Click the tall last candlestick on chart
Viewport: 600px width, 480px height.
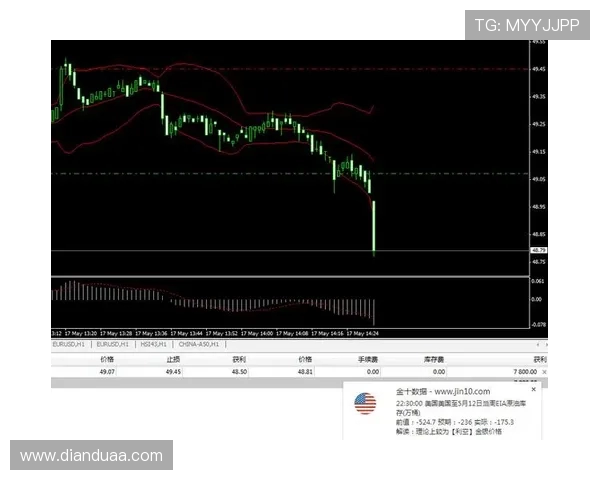click(374, 225)
